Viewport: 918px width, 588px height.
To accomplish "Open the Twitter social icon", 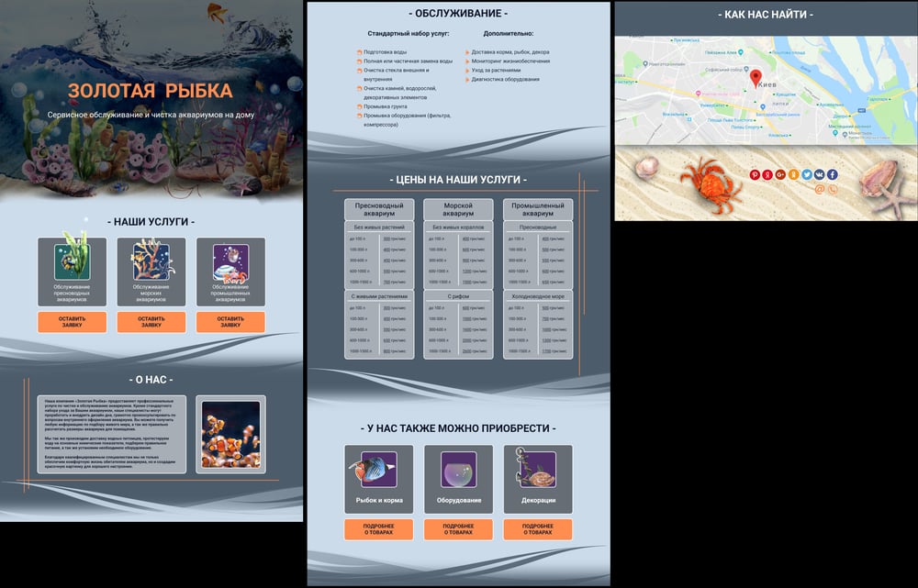I will pyautogui.click(x=807, y=174).
